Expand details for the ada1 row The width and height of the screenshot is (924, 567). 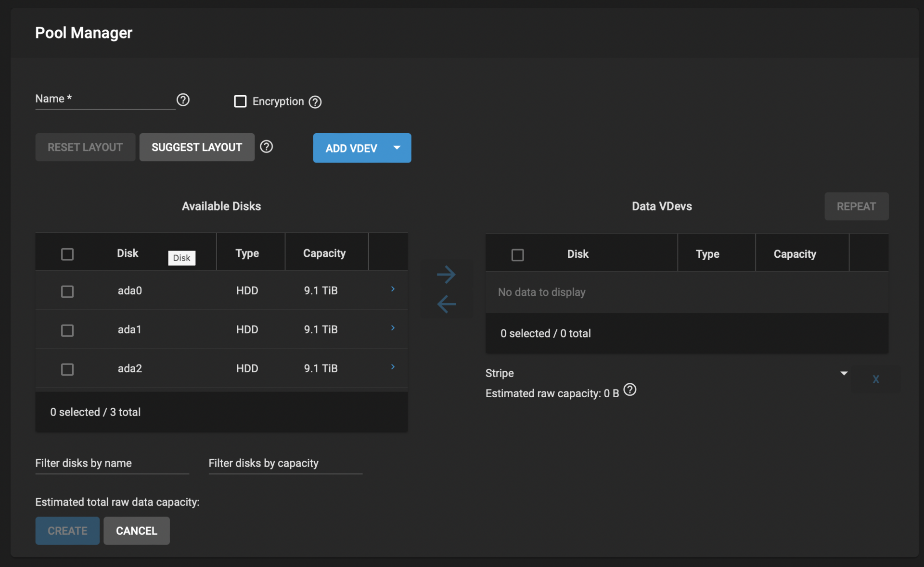coord(393,328)
